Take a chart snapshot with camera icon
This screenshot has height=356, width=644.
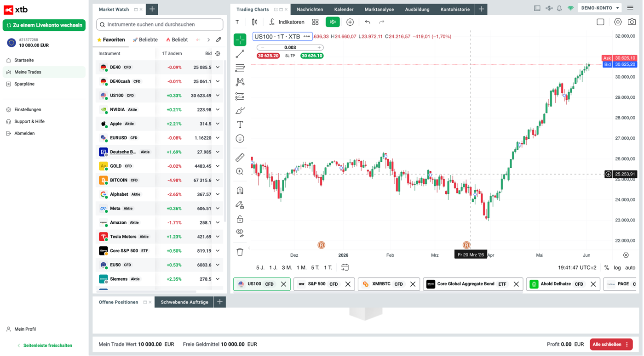(632, 22)
